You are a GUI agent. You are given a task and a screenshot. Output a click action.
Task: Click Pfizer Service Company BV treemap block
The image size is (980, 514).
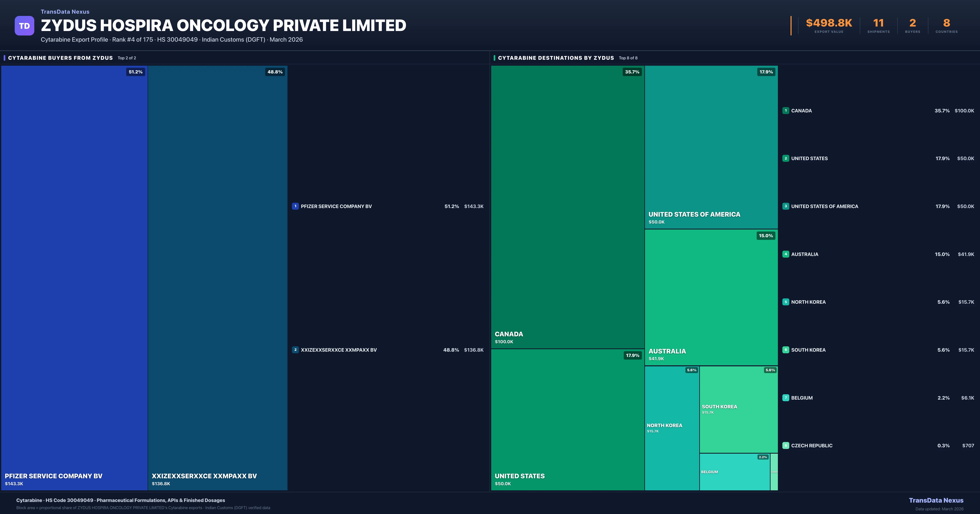point(74,278)
